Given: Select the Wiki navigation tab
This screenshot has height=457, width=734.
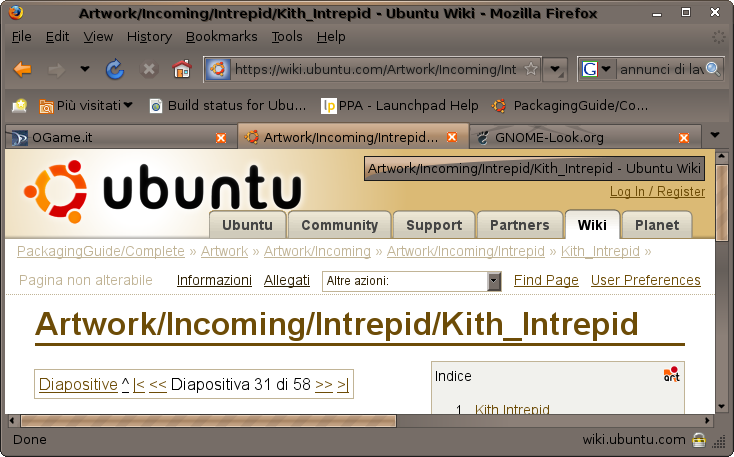Looking at the screenshot, I should (x=592, y=225).
